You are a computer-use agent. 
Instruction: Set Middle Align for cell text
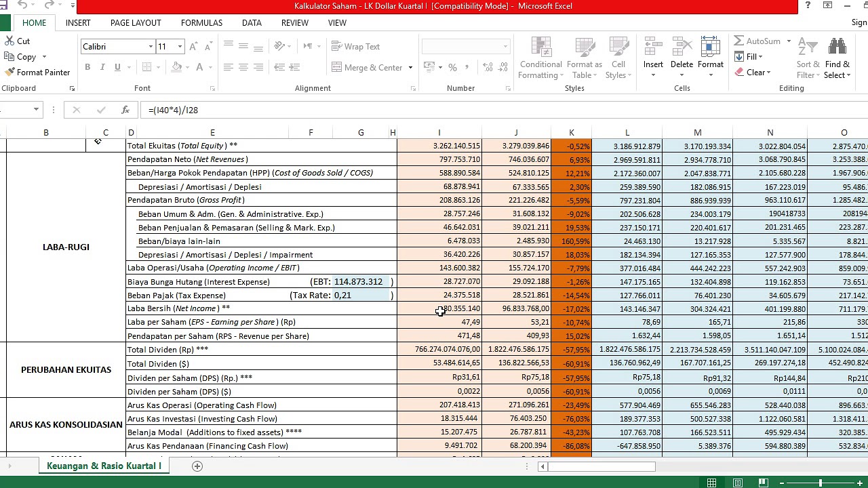[243, 46]
